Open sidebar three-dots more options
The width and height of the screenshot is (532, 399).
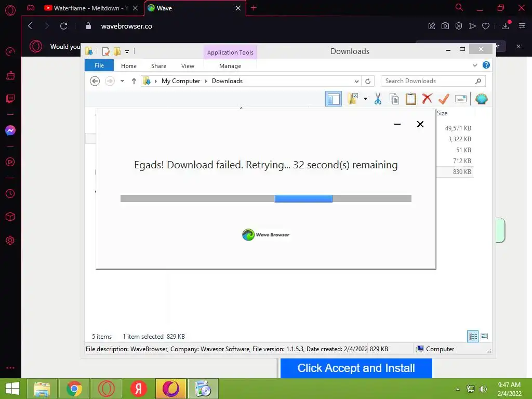coord(10,368)
